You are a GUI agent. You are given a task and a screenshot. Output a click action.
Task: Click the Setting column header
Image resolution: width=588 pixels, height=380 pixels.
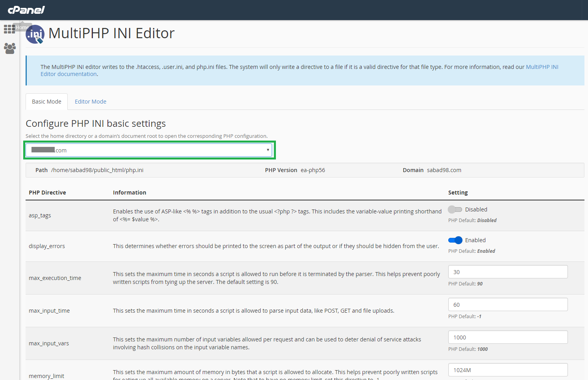(458, 193)
